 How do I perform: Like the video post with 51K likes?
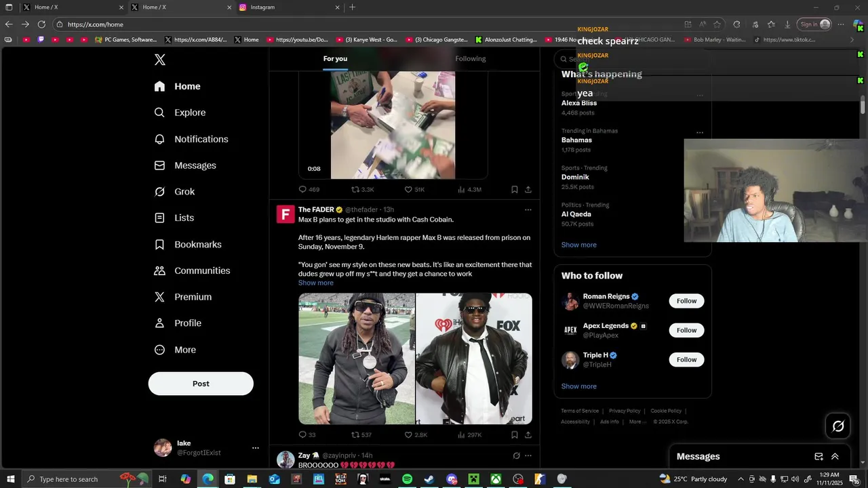(414, 190)
